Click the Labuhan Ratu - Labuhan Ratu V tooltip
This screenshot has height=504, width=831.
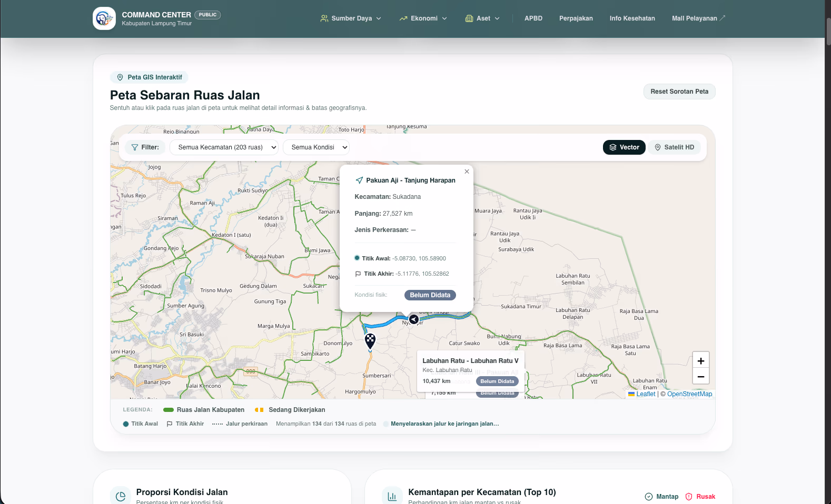pos(471,371)
